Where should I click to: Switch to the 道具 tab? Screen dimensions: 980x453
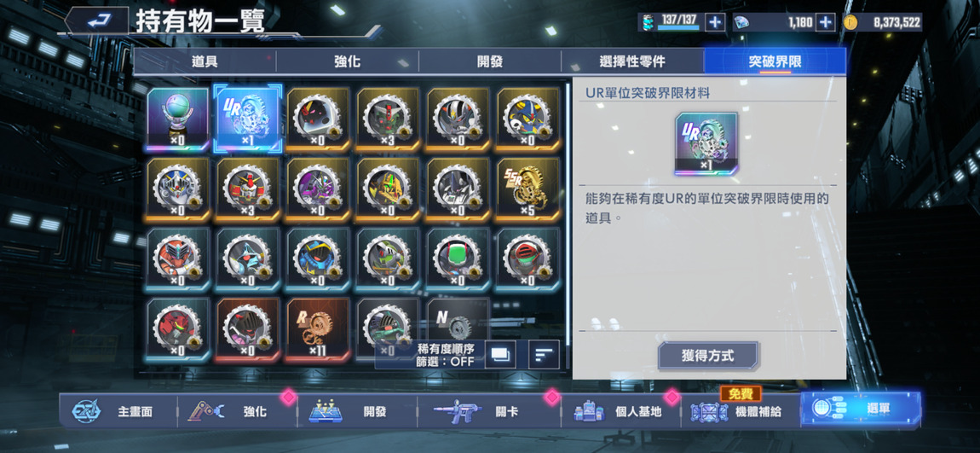(205, 62)
